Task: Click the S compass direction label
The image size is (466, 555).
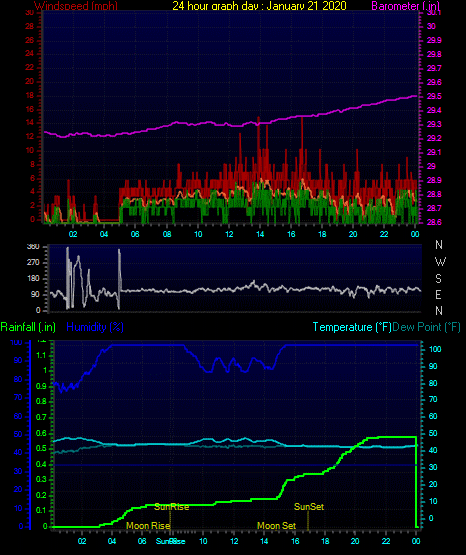Action: pos(439,279)
